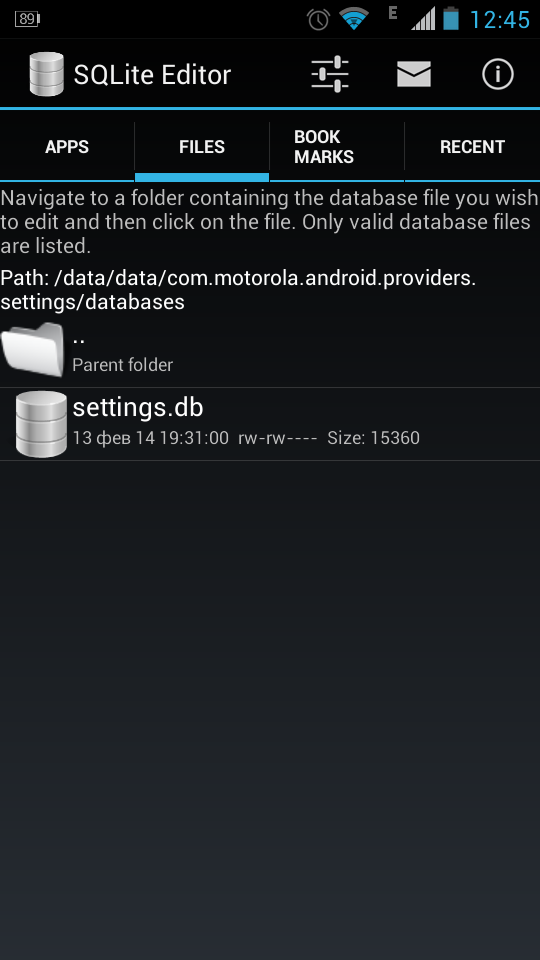
Task: Open the settings.db file entry
Action: click(270, 424)
